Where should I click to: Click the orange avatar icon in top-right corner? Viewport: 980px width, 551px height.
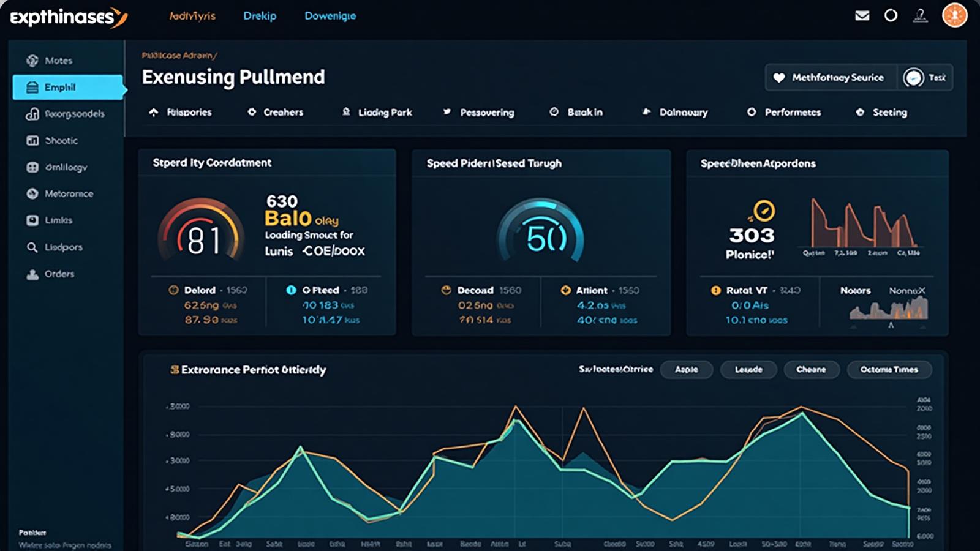pyautogui.click(x=955, y=14)
